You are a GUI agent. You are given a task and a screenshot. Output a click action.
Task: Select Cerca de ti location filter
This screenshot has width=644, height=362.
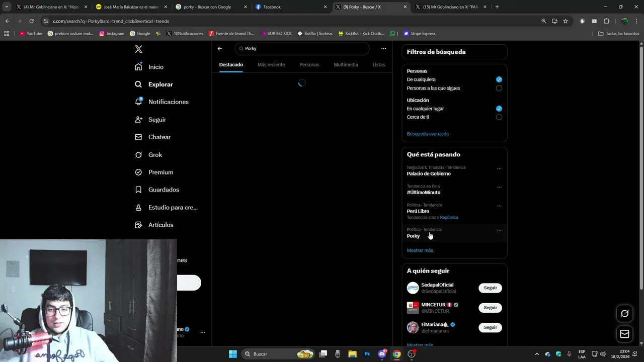coord(499,117)
